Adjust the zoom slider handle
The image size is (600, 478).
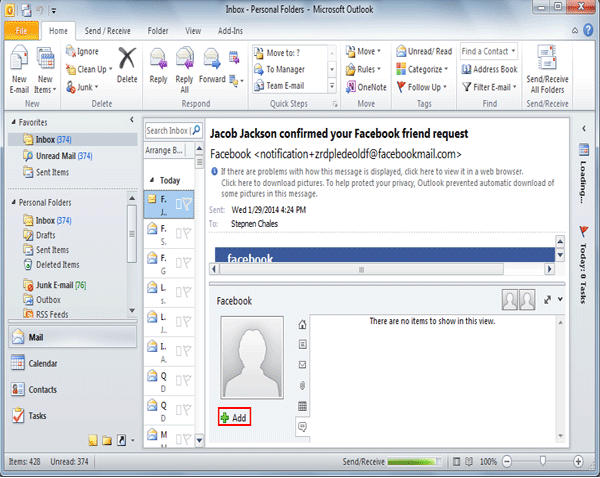click(x=543, y=461)
